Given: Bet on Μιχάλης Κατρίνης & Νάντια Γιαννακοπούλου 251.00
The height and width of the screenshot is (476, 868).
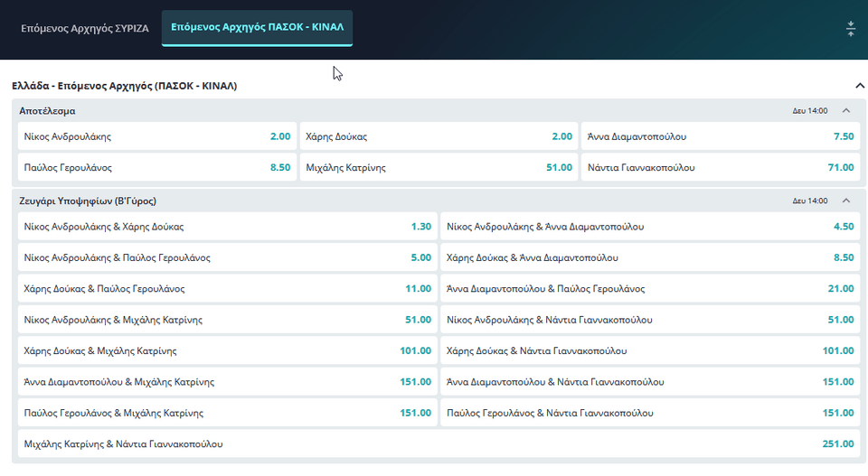Looking at the screenshot, I should click(439, 443).
